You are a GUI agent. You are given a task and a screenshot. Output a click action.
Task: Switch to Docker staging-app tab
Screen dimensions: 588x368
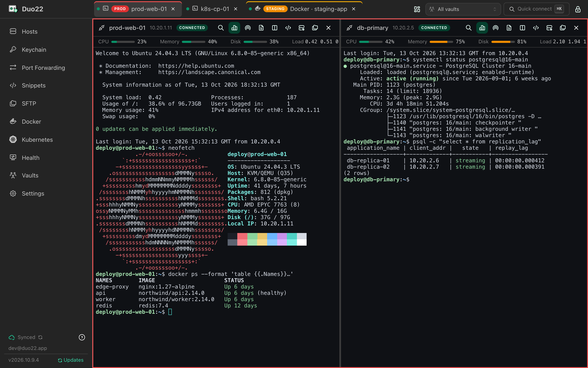pyautogui.click(x=304, y=9)
